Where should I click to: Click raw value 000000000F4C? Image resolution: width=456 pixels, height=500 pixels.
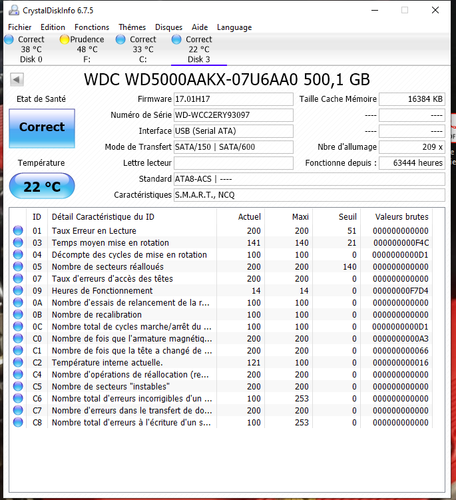(x=400, y=243)
